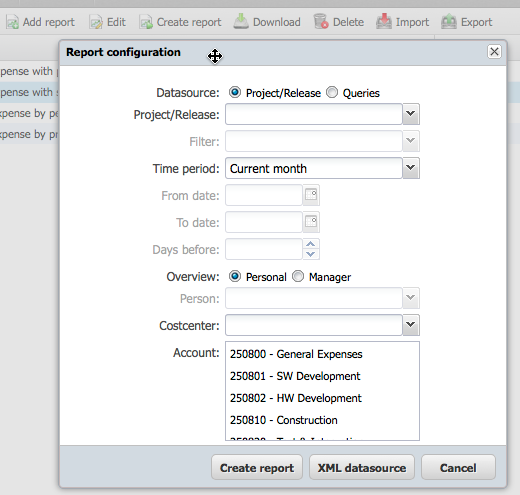Click the Delete trash can icon
The height and width of the screenshot is (495, 520).
point(321,21)
